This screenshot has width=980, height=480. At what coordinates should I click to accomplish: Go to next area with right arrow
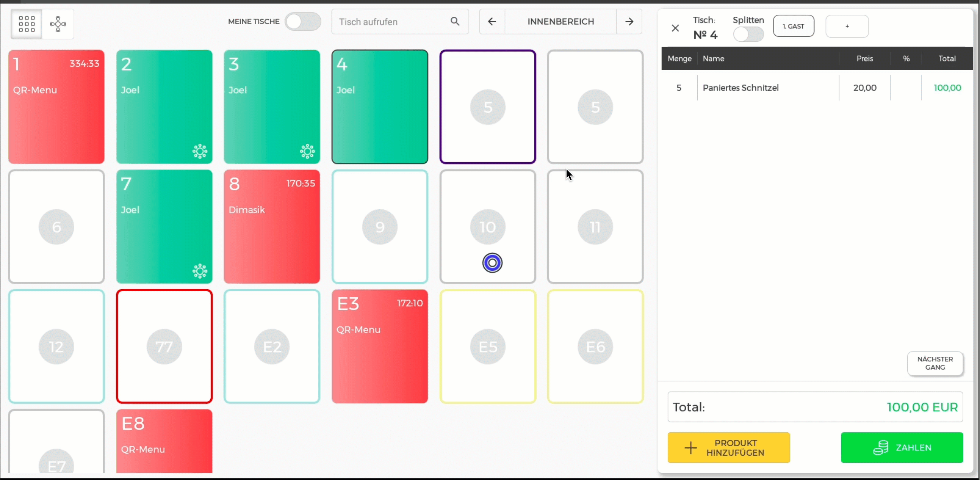[629, 22]
